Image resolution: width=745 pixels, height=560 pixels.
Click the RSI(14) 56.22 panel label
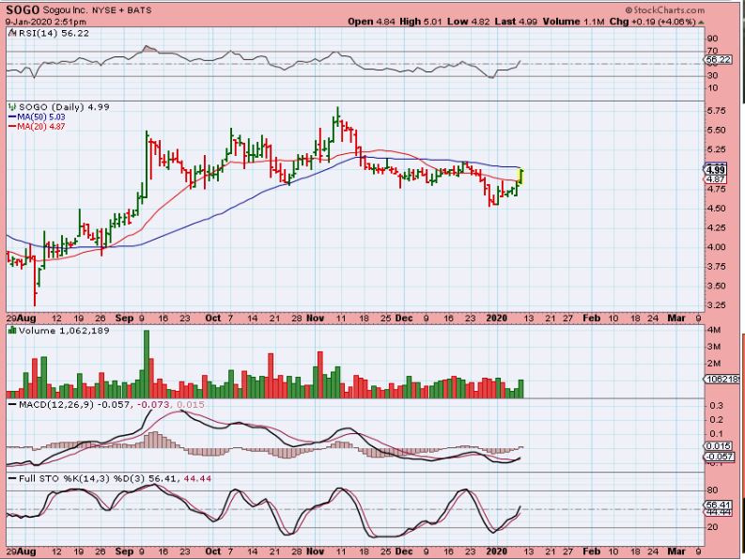(x=54, y=33)
